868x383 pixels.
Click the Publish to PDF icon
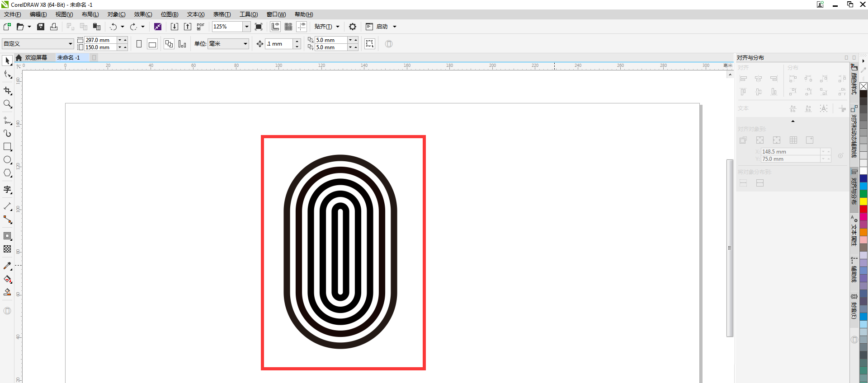coord(201,27)
